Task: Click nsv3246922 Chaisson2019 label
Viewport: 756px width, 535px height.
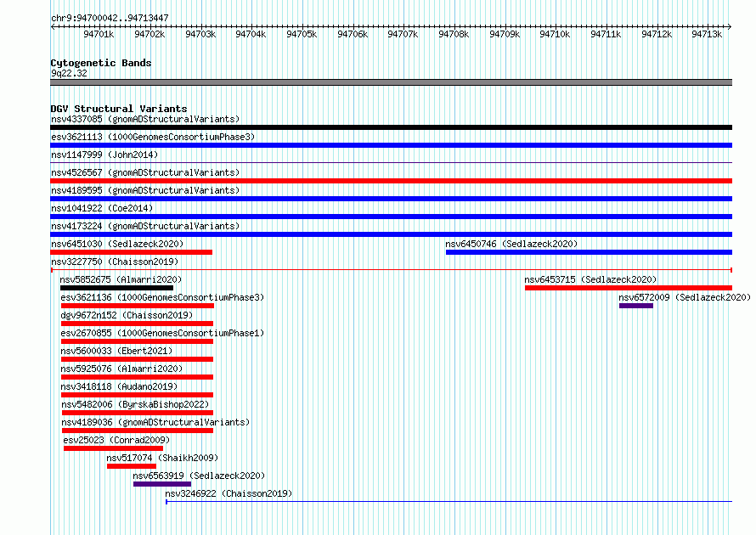Action: tap(228, 493)
